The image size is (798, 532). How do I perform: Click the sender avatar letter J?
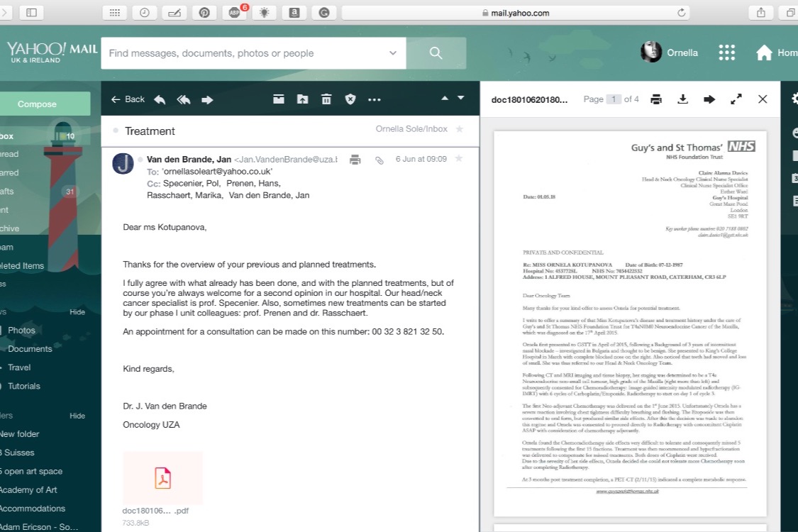[123, 164]
